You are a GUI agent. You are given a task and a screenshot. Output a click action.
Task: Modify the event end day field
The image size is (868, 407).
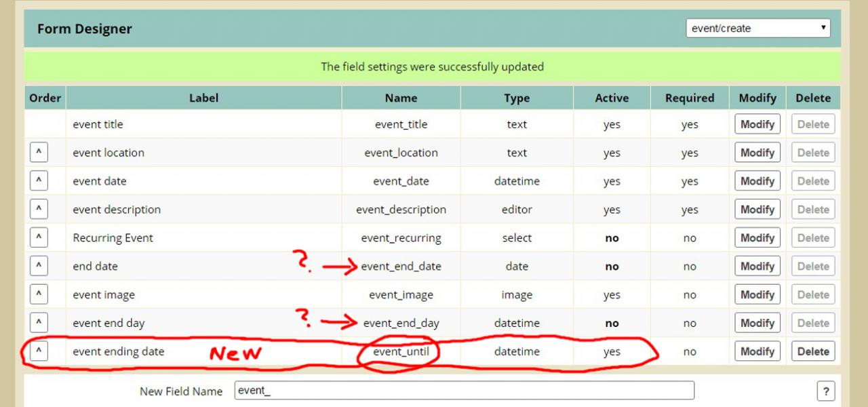pos(757,324)
